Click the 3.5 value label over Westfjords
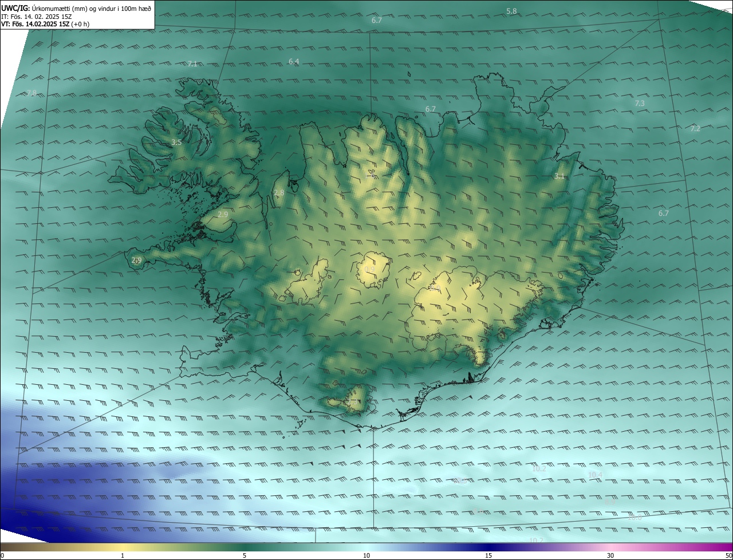The height and width of the screenshot is (560, 733). (176, 142)
